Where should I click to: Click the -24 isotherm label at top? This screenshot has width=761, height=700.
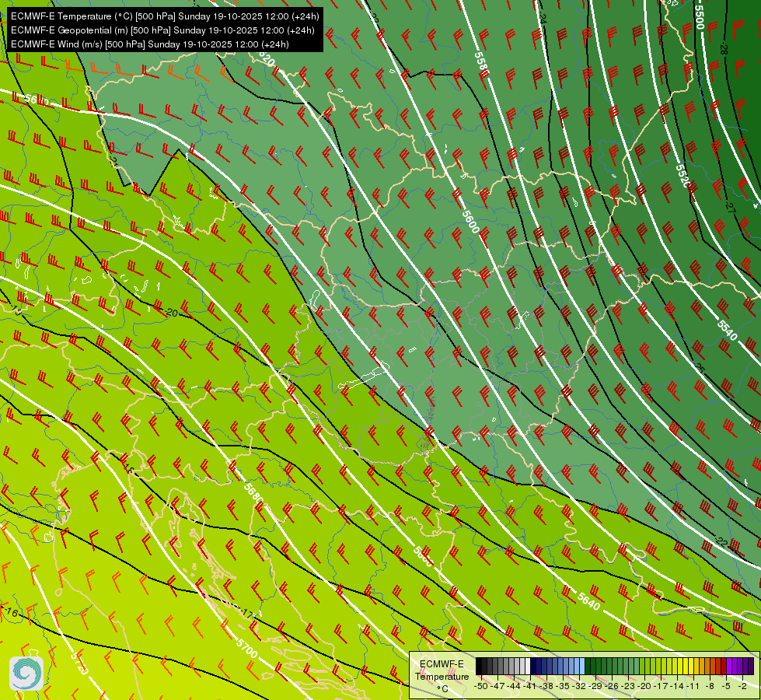pos(543,19)
